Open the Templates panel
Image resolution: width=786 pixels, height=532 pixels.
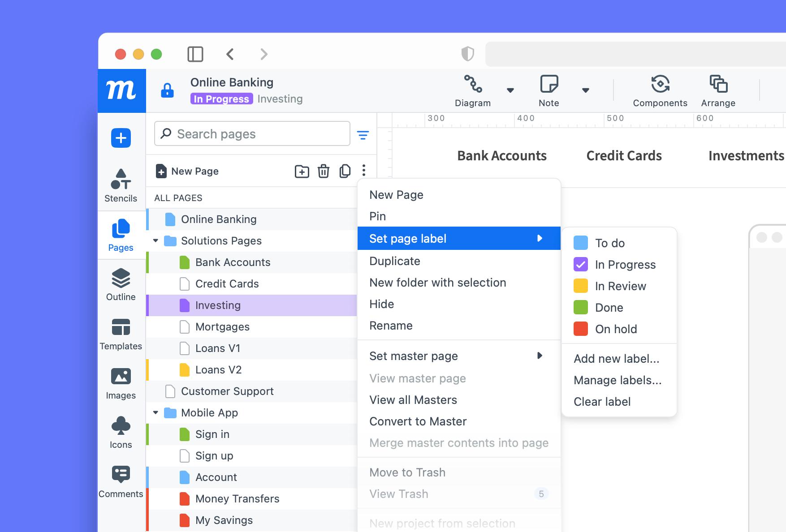coord(121,334)
